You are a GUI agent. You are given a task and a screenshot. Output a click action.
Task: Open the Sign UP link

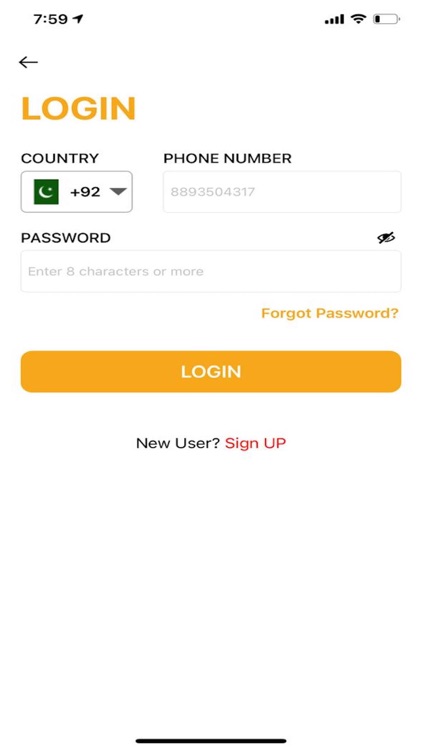point(255,443)
